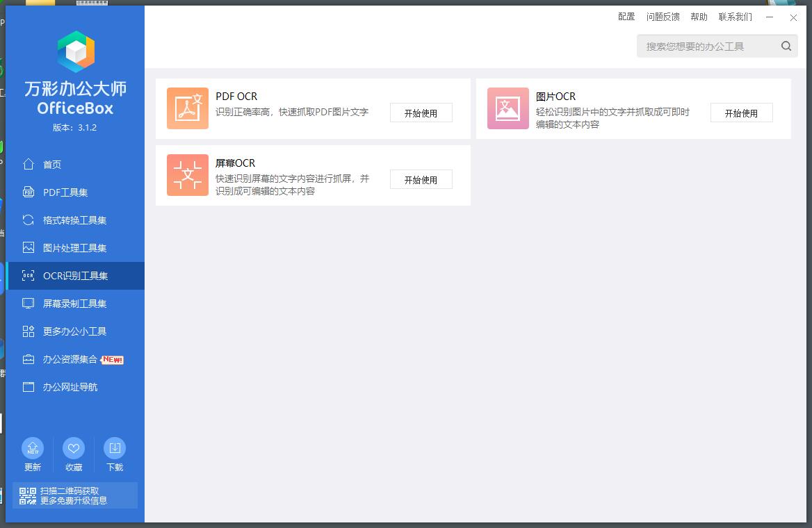Viewport: 812px width, 528px height.
Task: Open 办公资源集合 section
Action: point(75,359)
